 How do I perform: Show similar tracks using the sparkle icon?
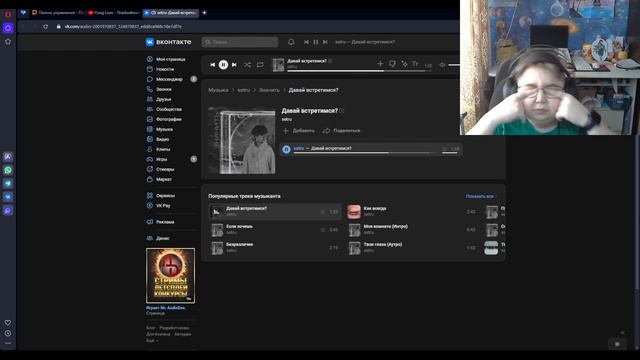click(404, 64)
